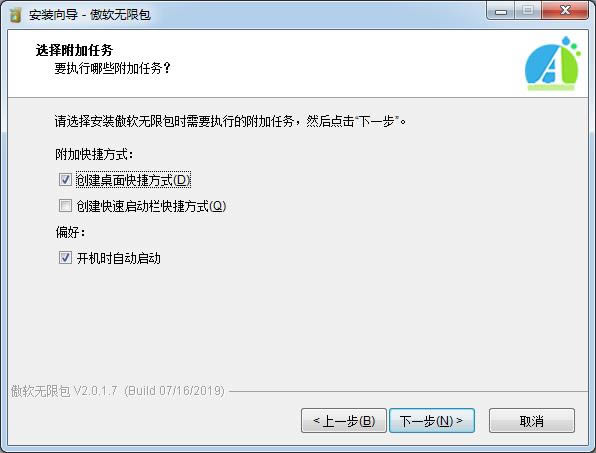This screenshot has height=453, width=596.
Task: Click the 傲软无限包 V2.0.1.7 build text
Action: click(117, 391)
